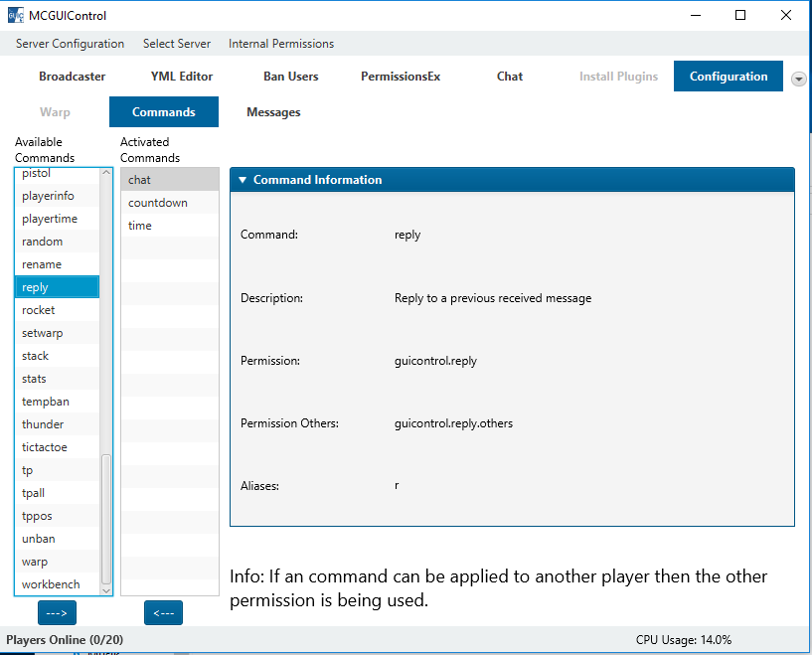Click the move-left arrow button to deactivate command
This screenshot has width=812, height=655.
(163, 613)
